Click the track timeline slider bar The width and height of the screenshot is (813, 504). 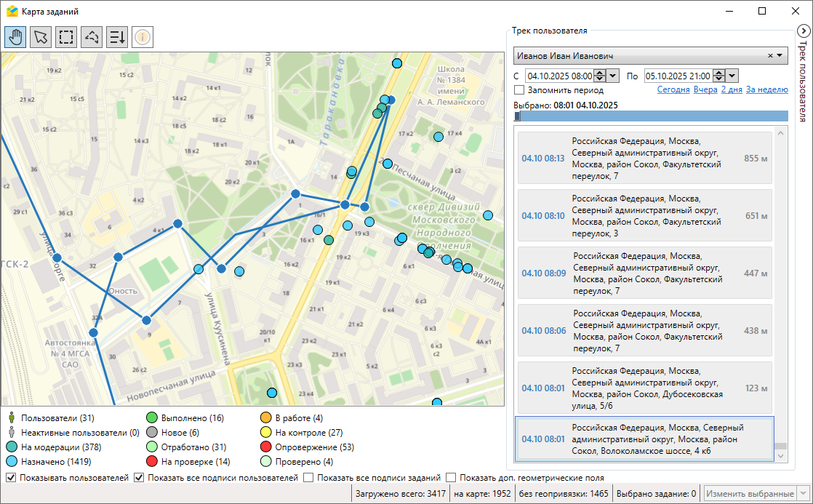tap(650, 116)
